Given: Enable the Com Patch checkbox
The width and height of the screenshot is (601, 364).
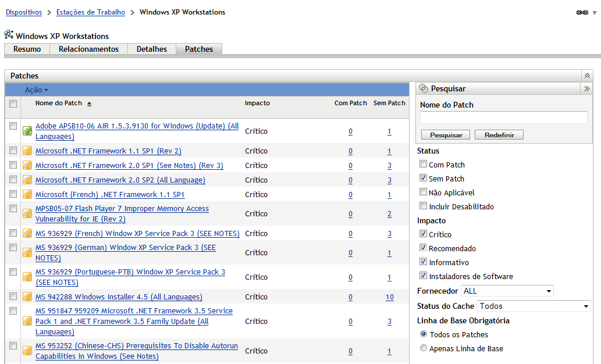Looking at the screenshot, I should pyautogui.click(x=423, y=165).
